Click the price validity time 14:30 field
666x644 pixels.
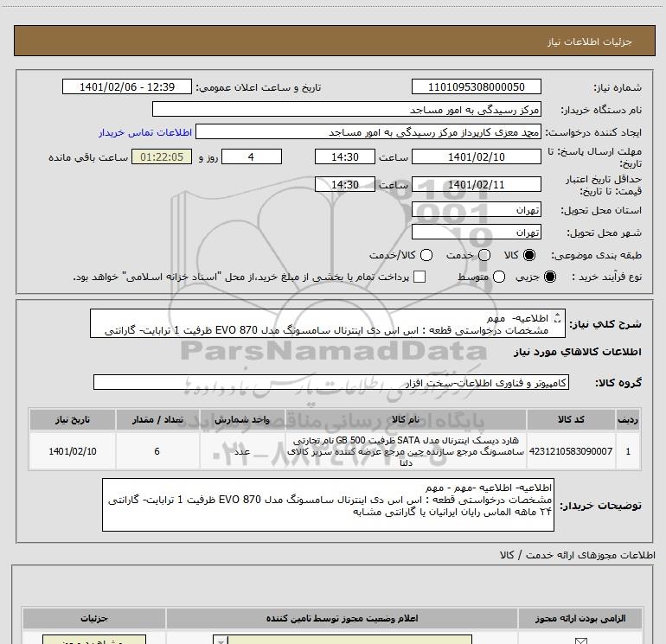click(x=345, y=184)
